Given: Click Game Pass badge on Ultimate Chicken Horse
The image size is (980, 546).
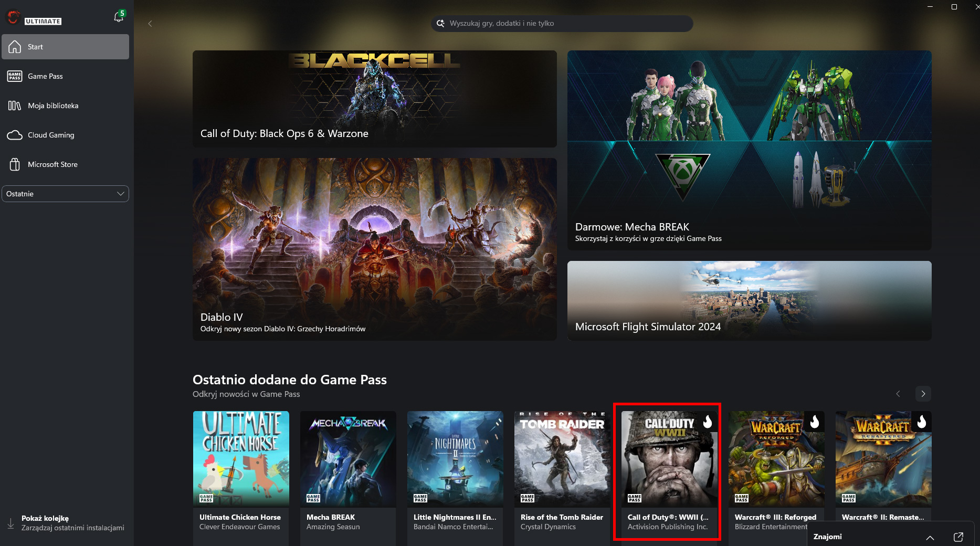Looking at the screenshot, I should [x=206, y=498].
